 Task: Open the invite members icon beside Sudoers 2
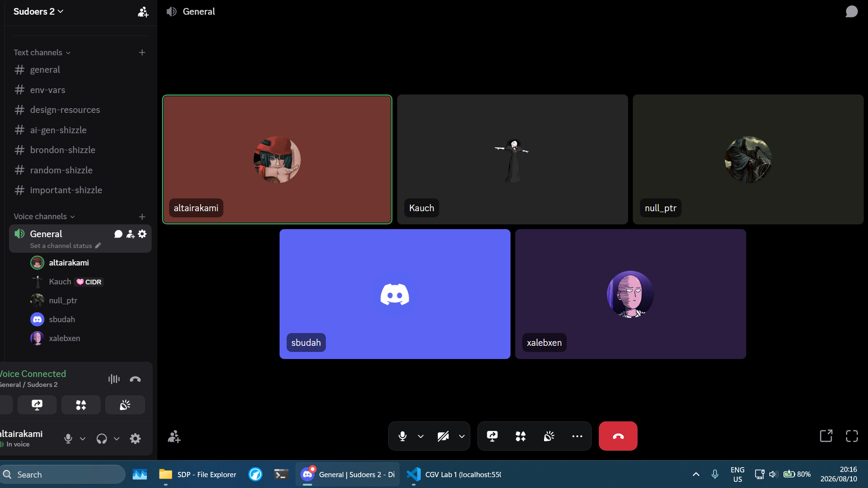(x=143, y=12)
